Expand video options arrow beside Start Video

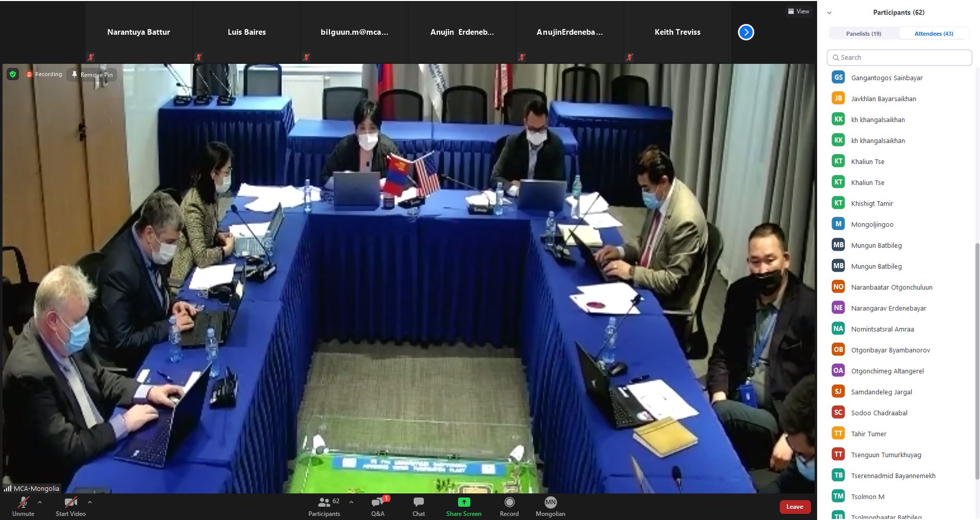click(x=90, y=502)
